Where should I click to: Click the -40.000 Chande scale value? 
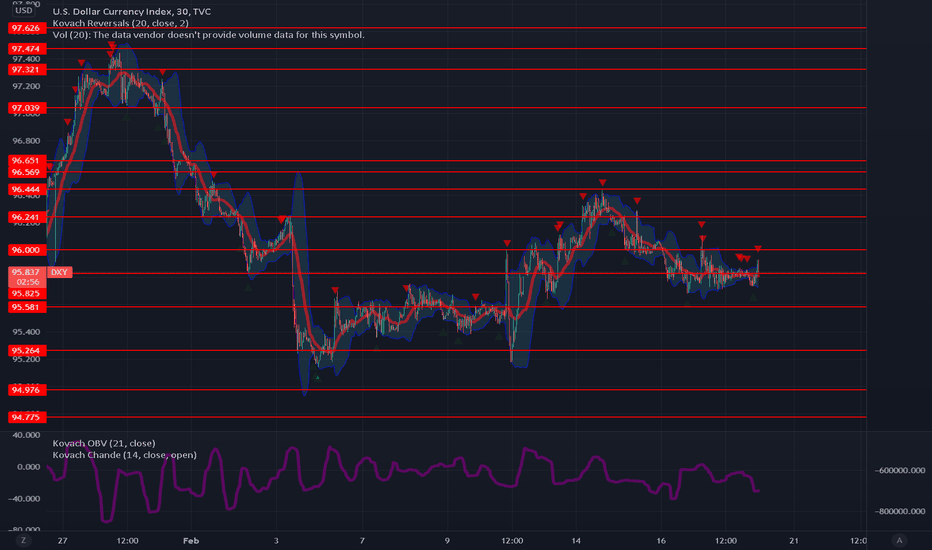[x=24, y=498]
